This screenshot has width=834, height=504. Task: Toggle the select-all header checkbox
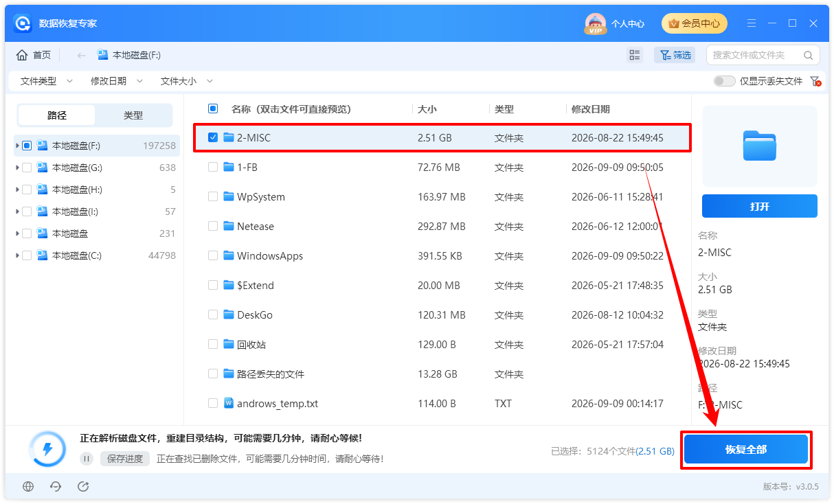tap(213, 108)
